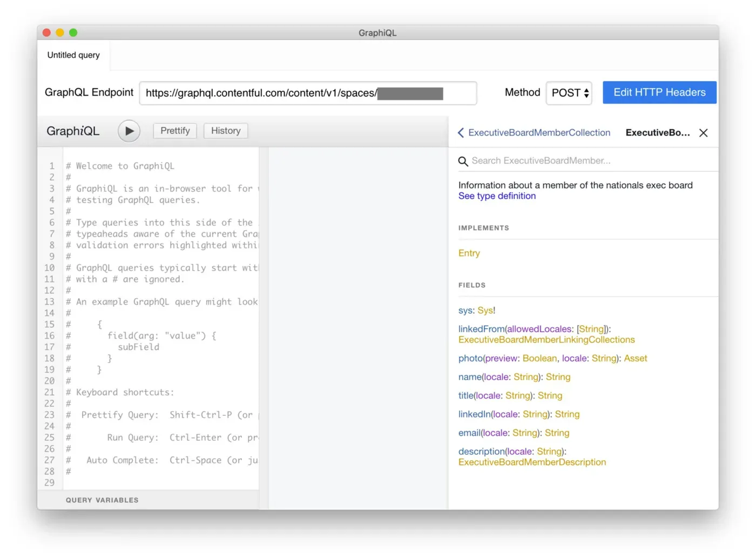Open ExecutiveBoardMemberLinkingCollections type link
This screenshot has width=756, height=559.
click(546, 340)
